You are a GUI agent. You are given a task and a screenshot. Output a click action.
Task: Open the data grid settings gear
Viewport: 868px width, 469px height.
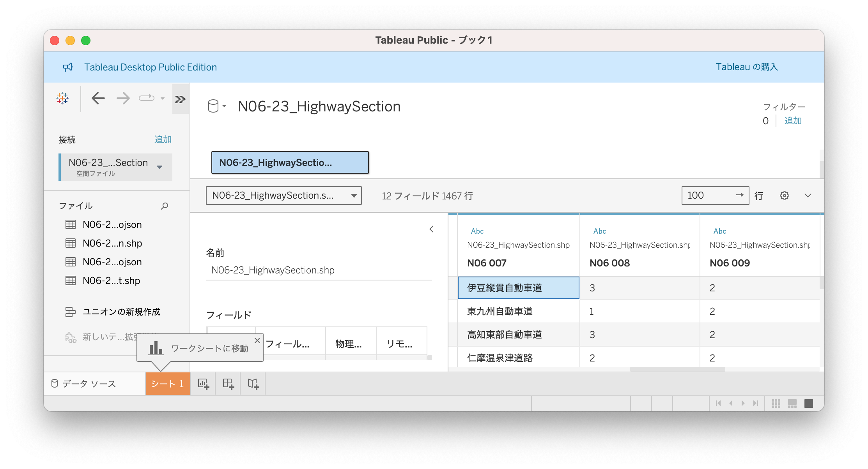click(x=784, y=196)
